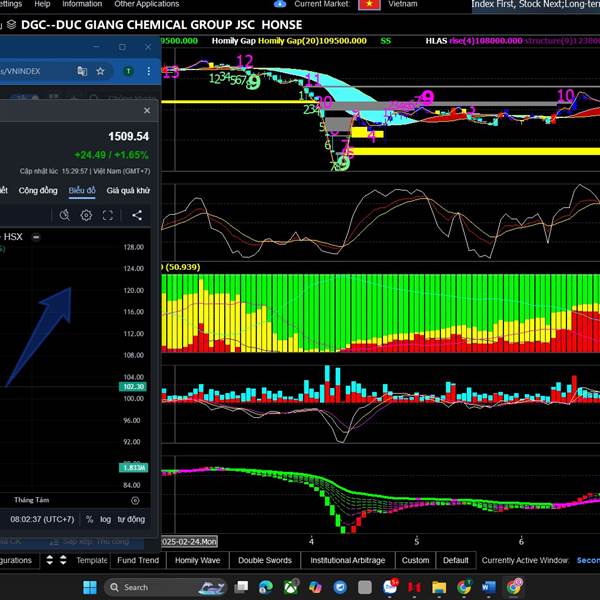This screenshot has height=600, width=600.
Task: Select the Double Swords template
Action: [x=265, y=560]
